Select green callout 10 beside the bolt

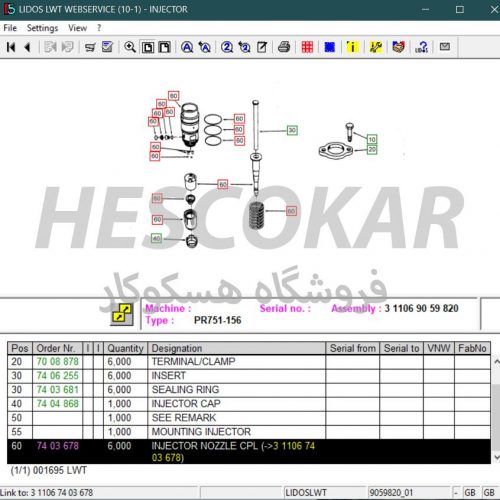[x=372, y=139]
